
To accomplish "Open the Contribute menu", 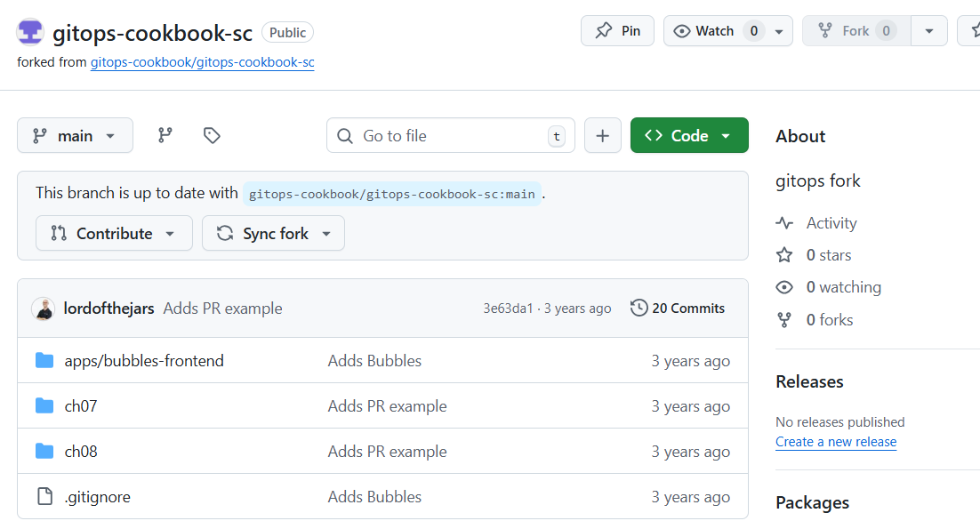I will coord(114,233).
